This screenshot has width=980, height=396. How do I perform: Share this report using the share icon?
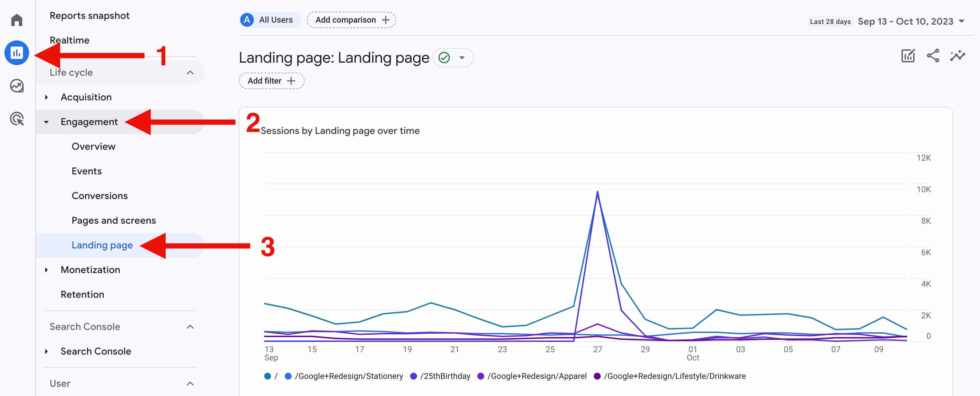[933, 56]
